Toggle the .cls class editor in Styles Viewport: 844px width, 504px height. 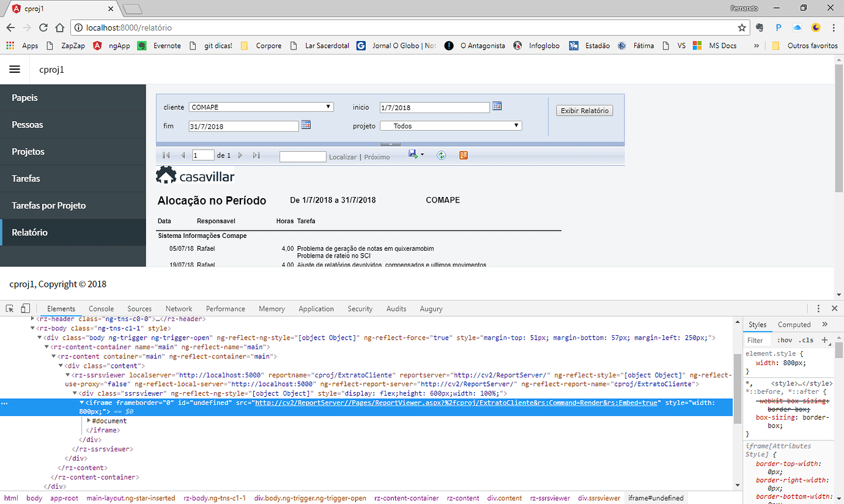coord(807,339)
